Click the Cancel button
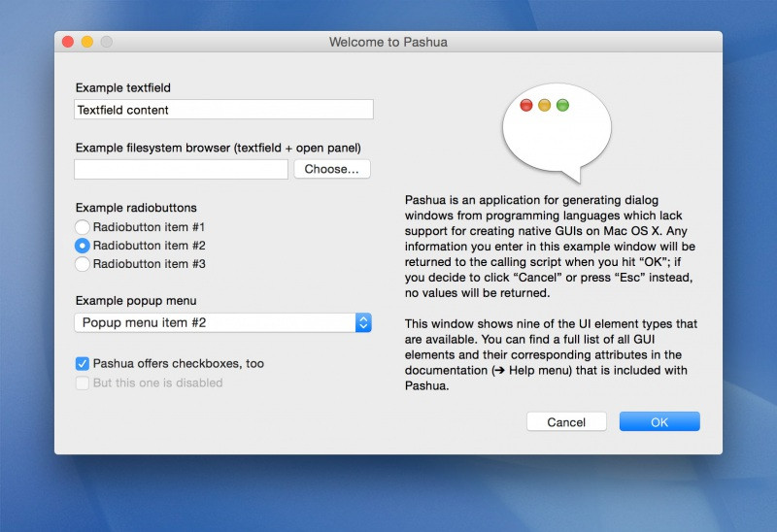 pyautogui.click(x=566, y=422)
